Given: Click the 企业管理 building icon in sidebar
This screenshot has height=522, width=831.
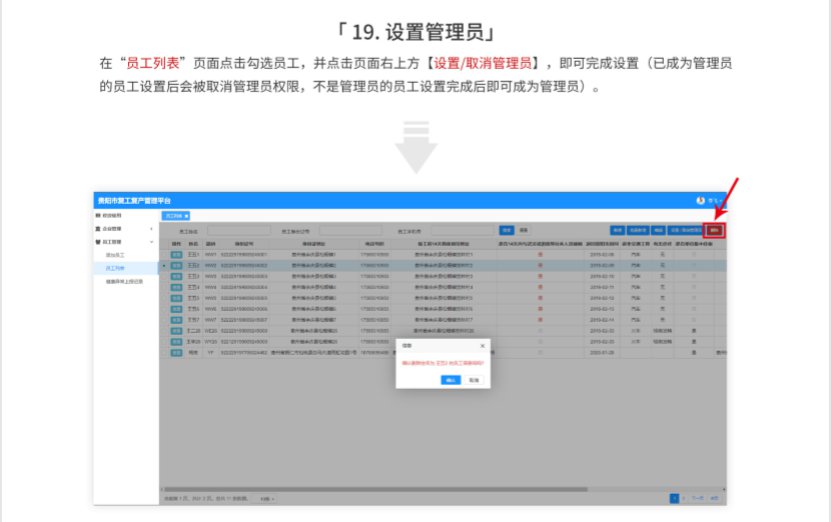Looking at the screenshot, I should coord(98,229).
